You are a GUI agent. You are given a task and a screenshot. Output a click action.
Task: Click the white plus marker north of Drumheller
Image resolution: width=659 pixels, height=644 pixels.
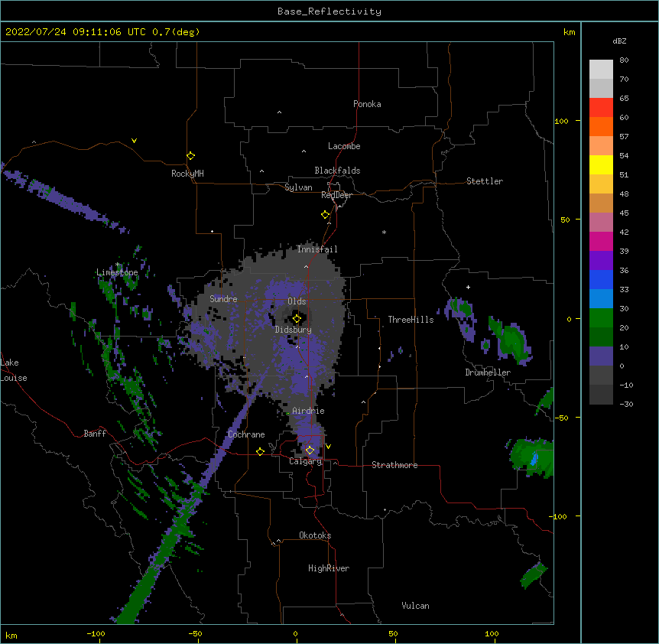coord(468,287)
